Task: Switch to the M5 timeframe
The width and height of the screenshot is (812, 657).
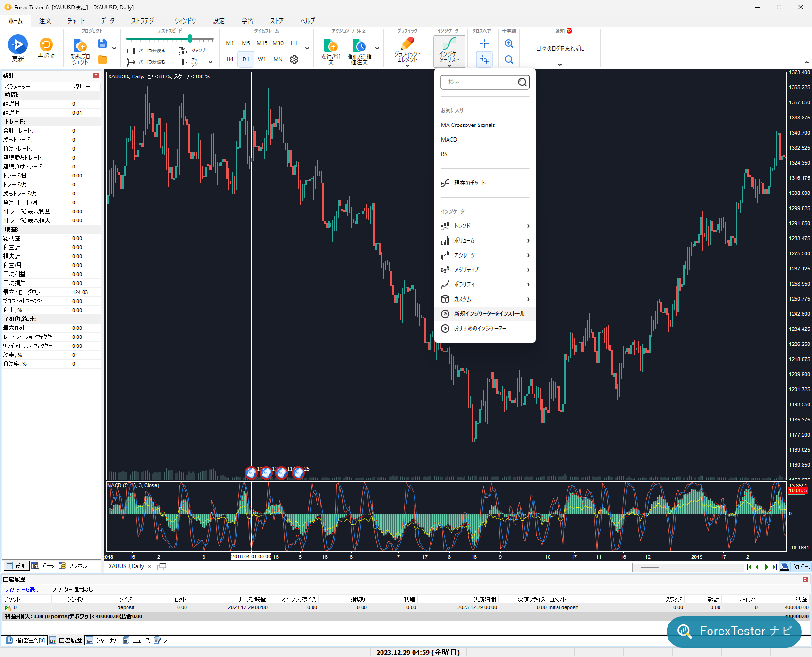Action: pyautogui.click(x=246, y=43)
